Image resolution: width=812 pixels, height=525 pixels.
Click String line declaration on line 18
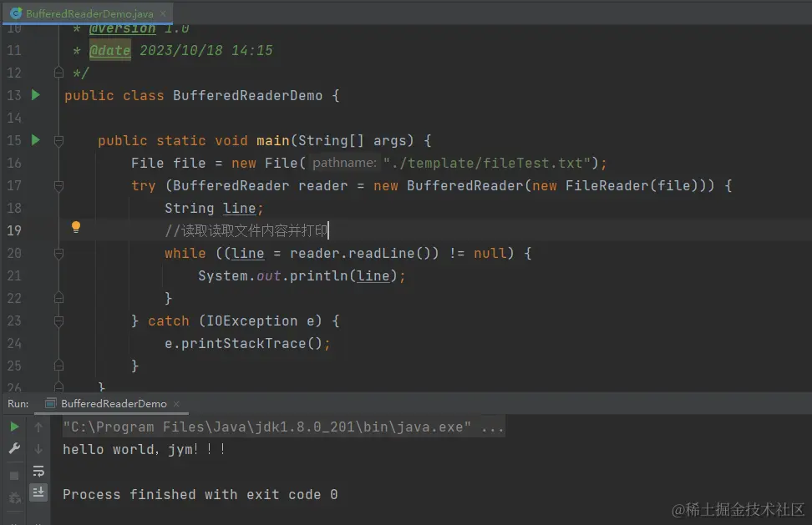coord(214,209)
